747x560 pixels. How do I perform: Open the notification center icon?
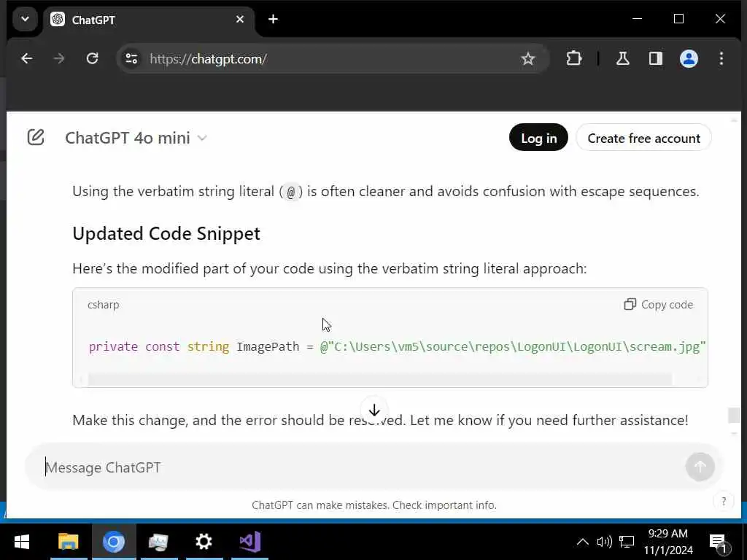718,542
